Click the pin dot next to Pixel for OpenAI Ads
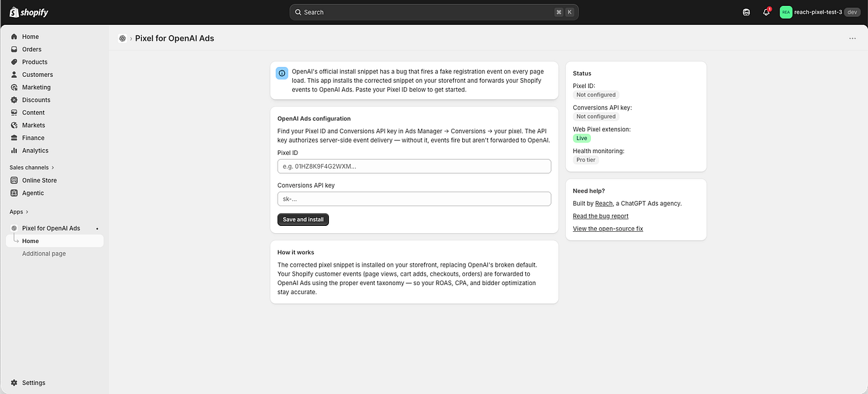This screenshot has height=394, width=868. click(x=97, y=229)
